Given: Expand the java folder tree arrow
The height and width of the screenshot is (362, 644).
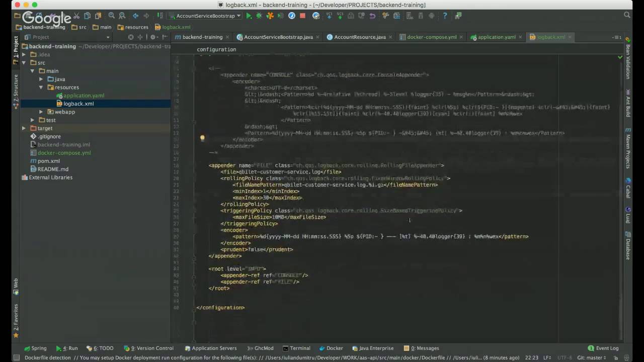Looking at the screenshot, I should pos(41,79).
